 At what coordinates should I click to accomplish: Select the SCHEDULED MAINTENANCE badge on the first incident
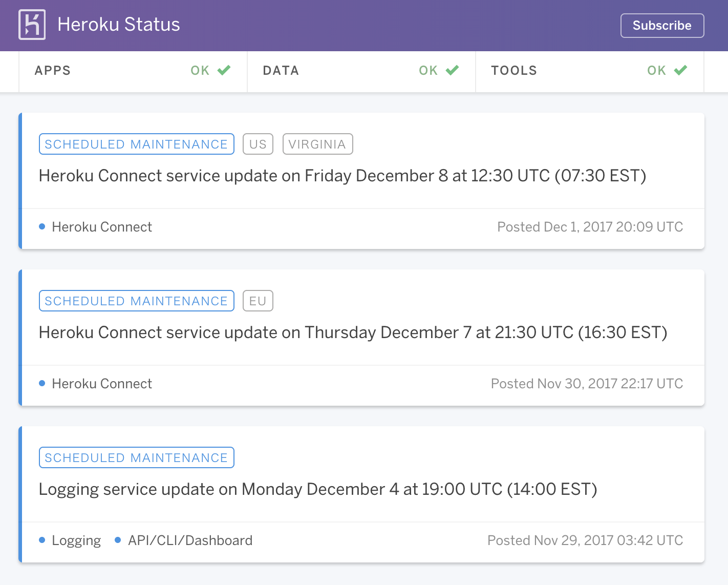(x=136, y=144)
